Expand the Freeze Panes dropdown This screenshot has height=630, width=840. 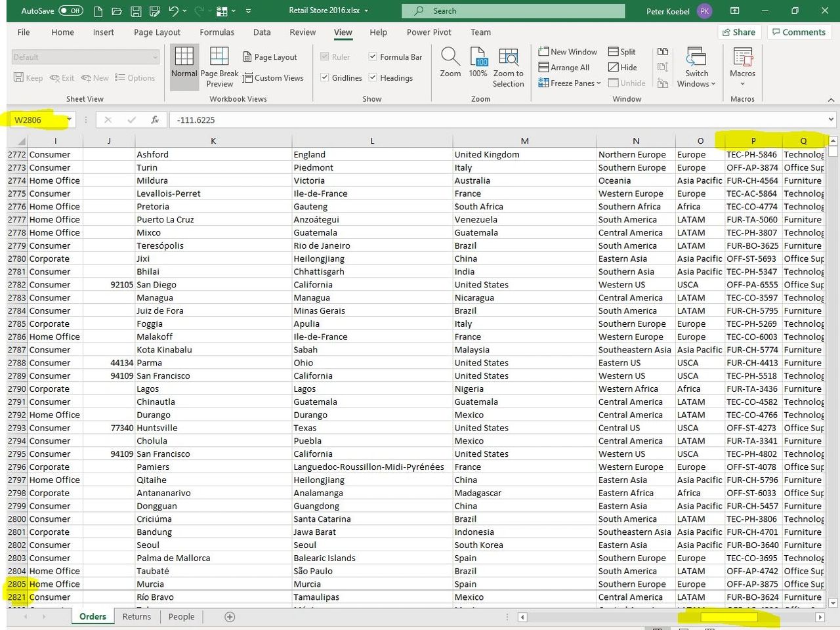(570, 83)
